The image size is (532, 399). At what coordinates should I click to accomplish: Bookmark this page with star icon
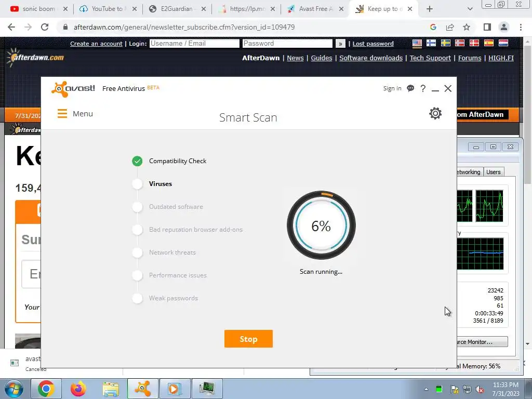[467, 27]
